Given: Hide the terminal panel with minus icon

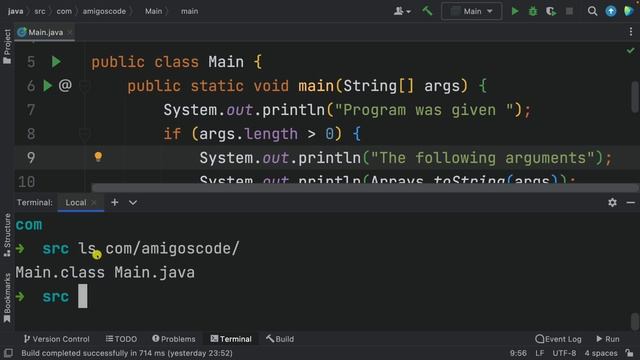Looking at the screenshot, I should tap(631, 202).
